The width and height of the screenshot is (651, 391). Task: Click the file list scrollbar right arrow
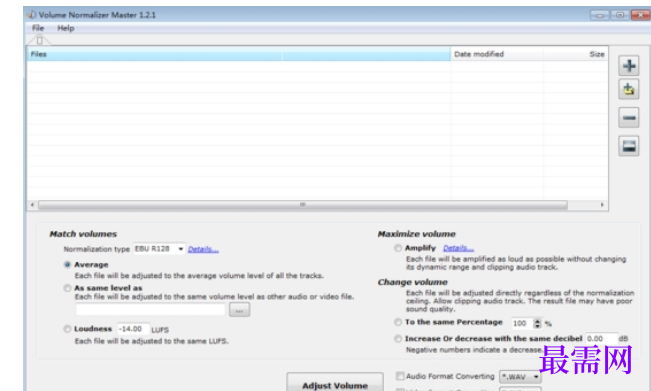coord(602,205)
